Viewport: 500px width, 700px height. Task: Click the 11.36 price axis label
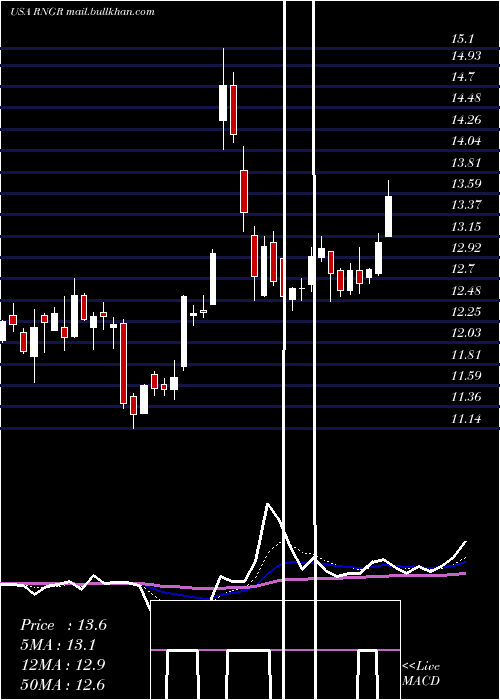[x=466, y=397]
